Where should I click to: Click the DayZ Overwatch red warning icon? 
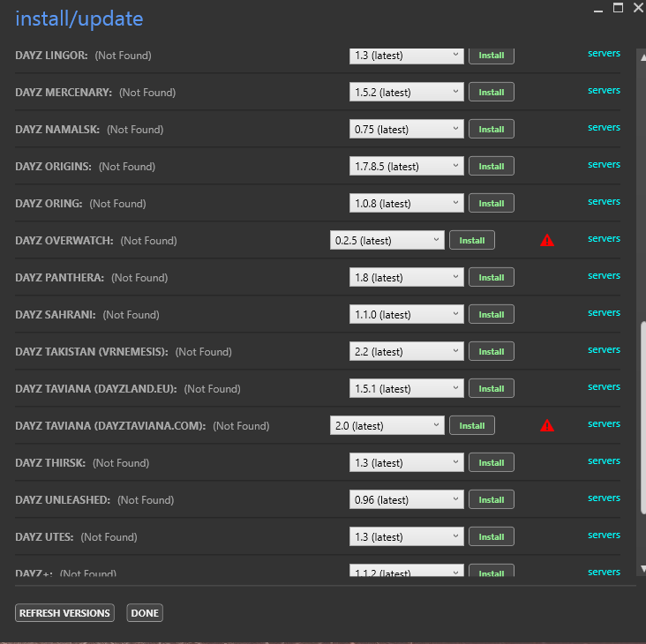[x=546, y=240]
